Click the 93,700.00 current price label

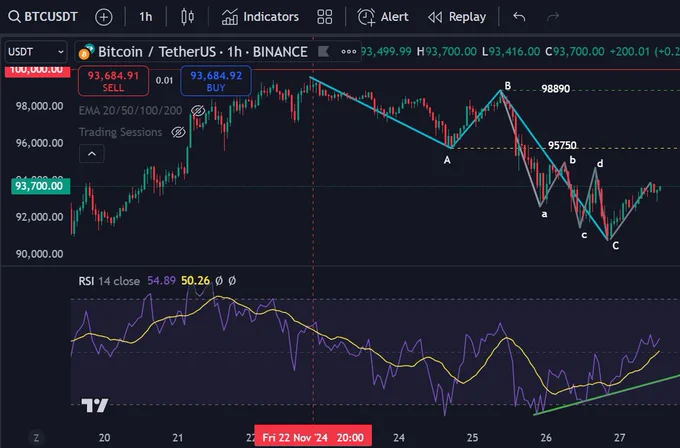[40, 186]
